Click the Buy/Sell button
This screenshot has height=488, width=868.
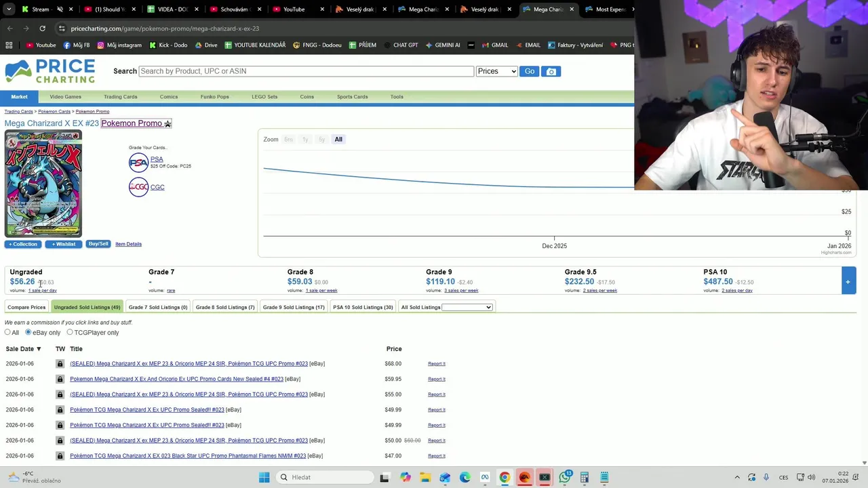point(98,244)
